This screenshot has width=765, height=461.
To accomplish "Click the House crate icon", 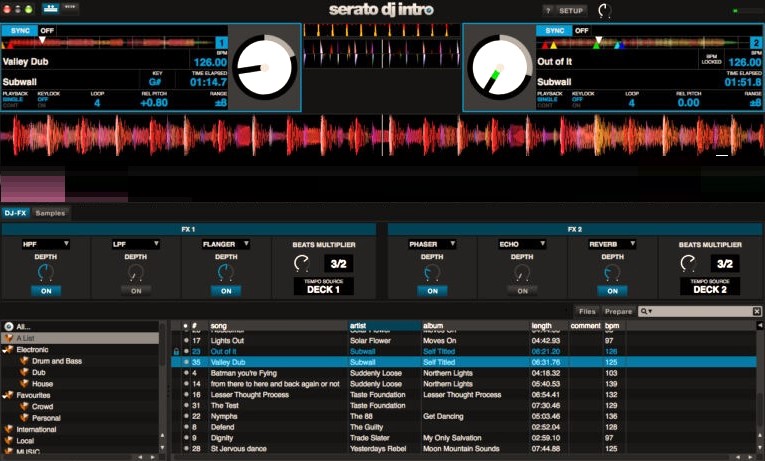I will click(x=24, y=383).
